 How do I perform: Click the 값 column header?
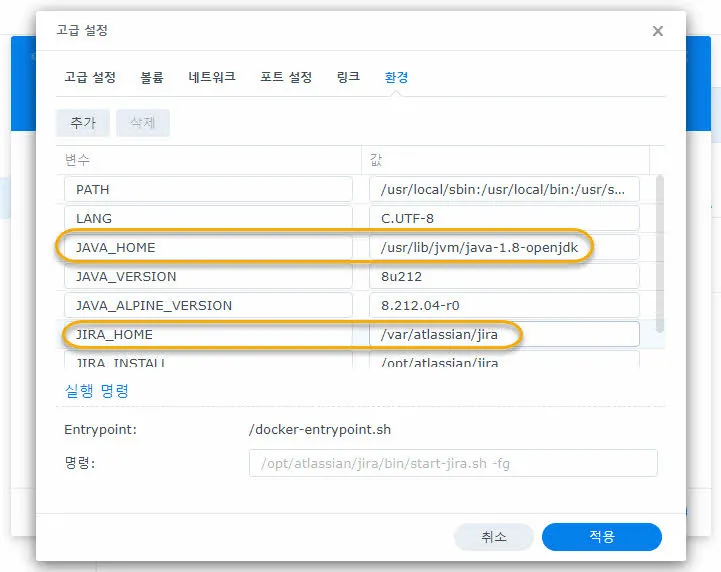505,160
